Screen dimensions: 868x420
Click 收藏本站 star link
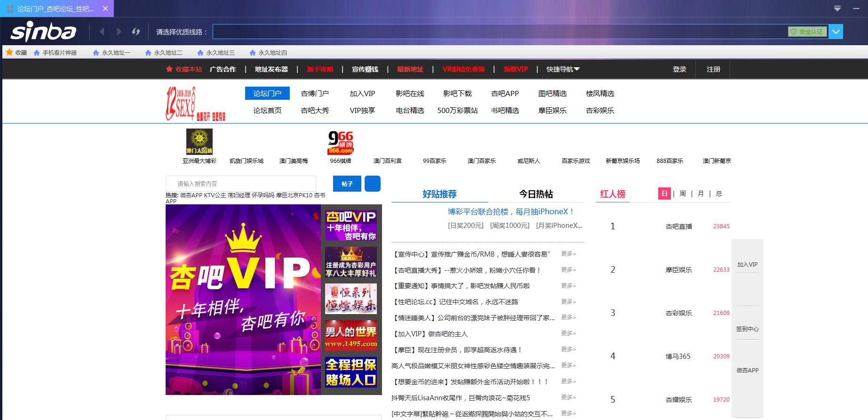tap(184, 69)
